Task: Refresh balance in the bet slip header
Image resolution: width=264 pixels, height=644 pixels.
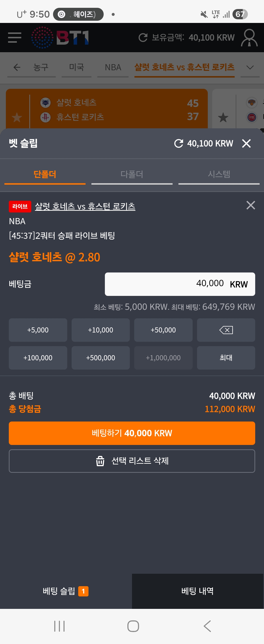Action: click(179, 143)
